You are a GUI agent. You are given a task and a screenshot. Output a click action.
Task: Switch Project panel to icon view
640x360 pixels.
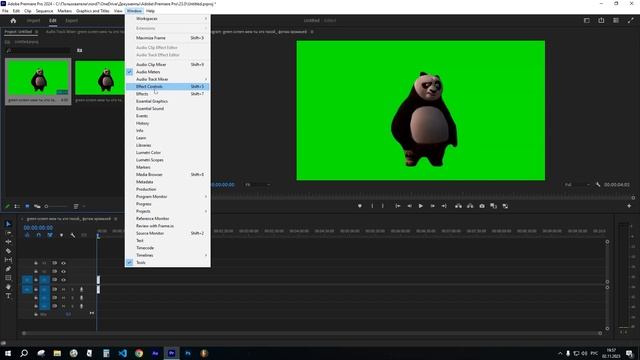coord(27,206)
